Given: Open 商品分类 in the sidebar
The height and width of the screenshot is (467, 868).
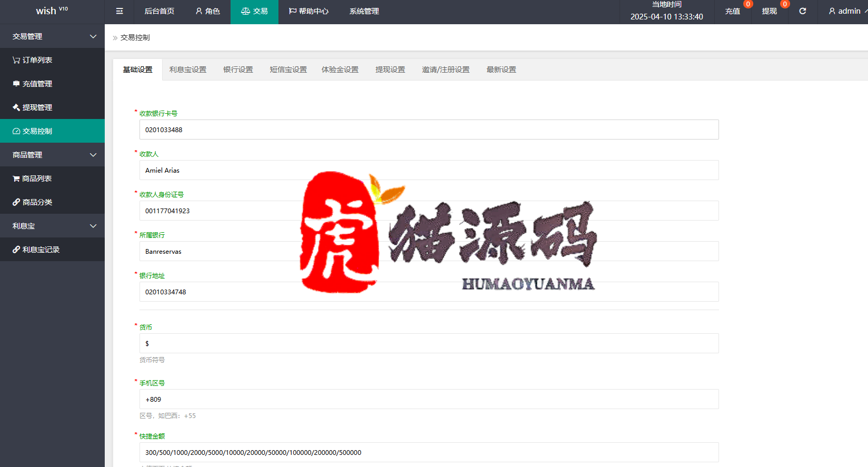Looking at the screenshot, I should pos(52,202).
